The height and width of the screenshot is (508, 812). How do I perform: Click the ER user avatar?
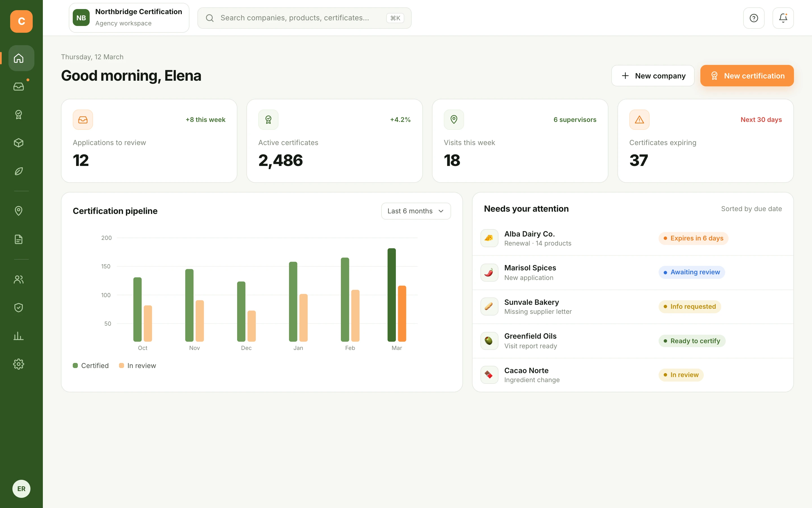pyautogui.click(x=21, y=489)
